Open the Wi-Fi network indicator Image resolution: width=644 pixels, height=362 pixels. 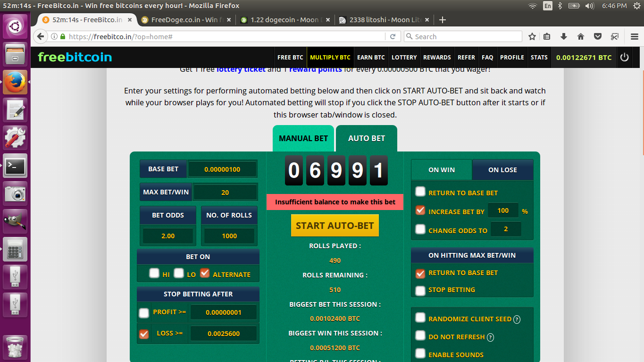533,6
